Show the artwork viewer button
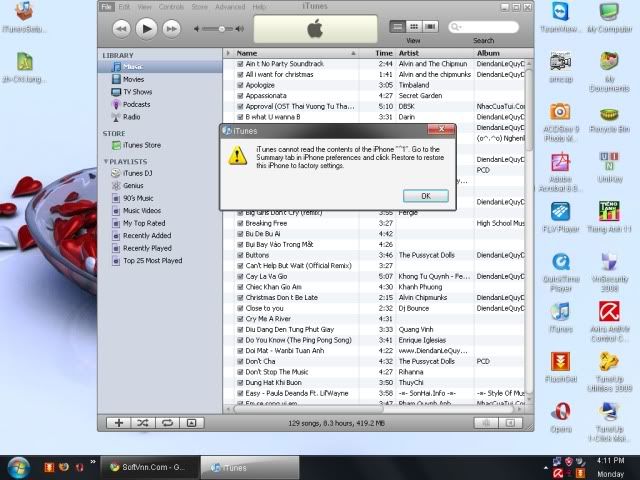640x480 pixels. tap(191, 423)
